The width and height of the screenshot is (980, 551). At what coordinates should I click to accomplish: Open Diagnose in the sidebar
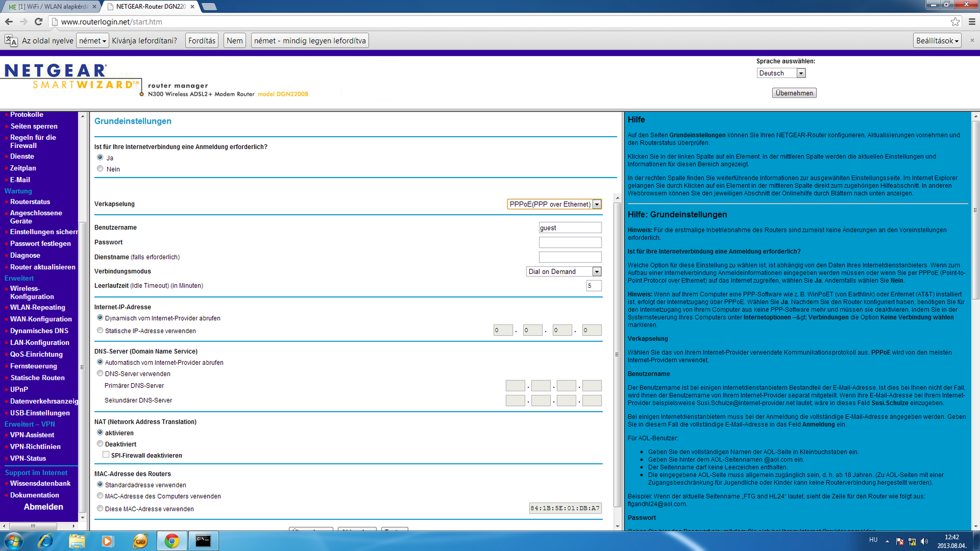click(x=25, y=256)
